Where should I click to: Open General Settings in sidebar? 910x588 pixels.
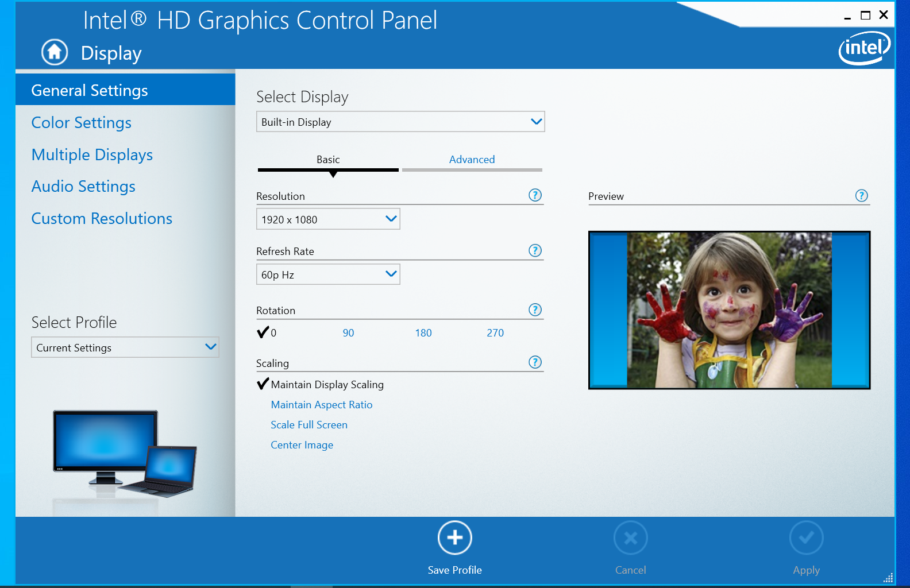click(x=125, y=90)
